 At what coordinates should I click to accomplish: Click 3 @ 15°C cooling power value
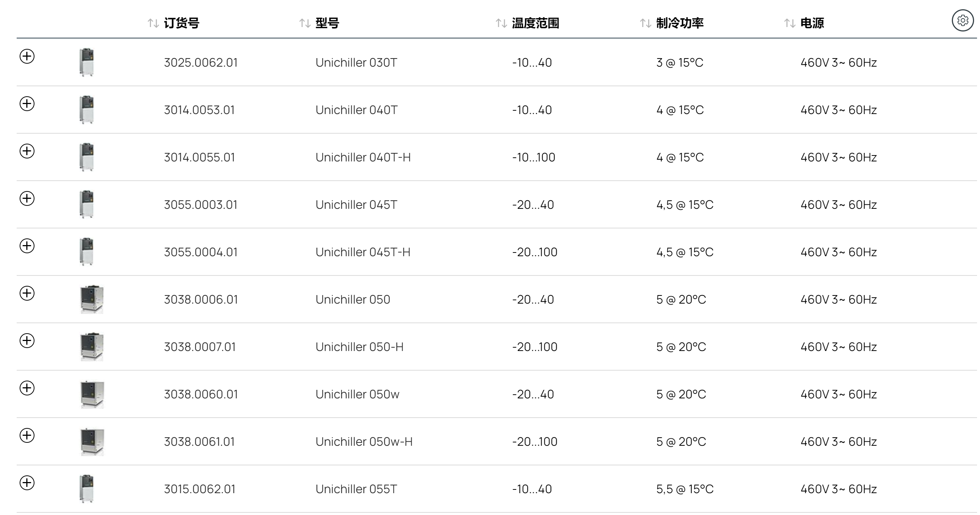(x=680, y=62)
